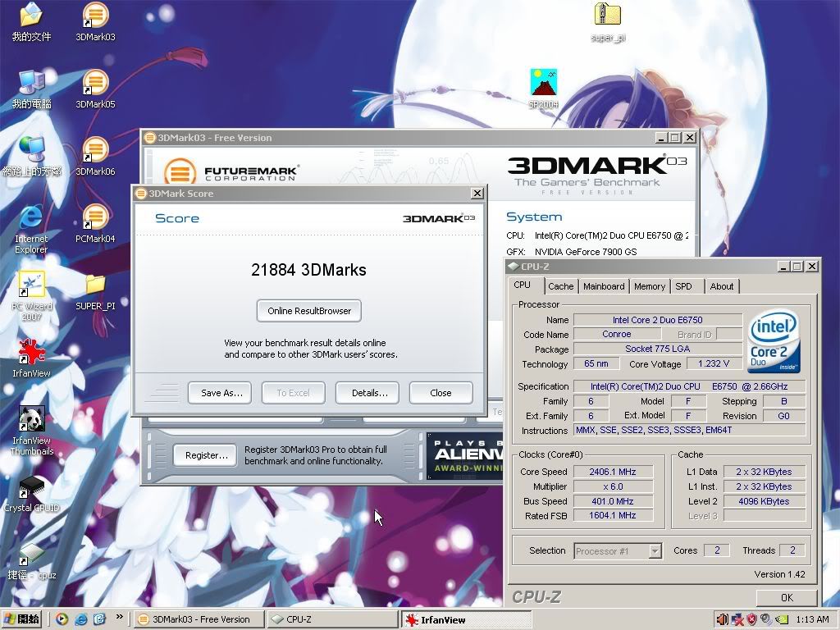Image resolution: width=840 pixels, height=630 pixels.
Task: Launch the 3DMark06 desktop icon
Action: point(95,152)
